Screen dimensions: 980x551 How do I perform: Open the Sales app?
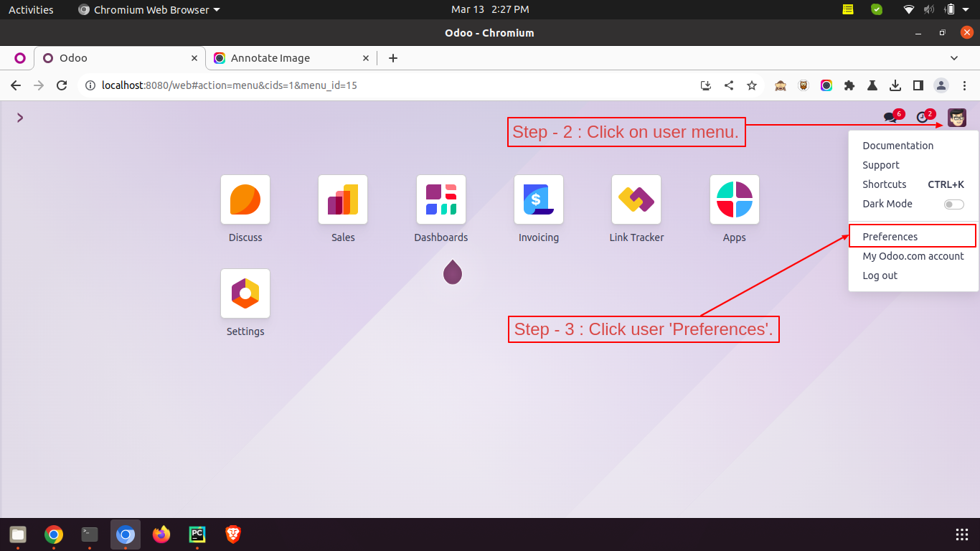tap(343, 199)
